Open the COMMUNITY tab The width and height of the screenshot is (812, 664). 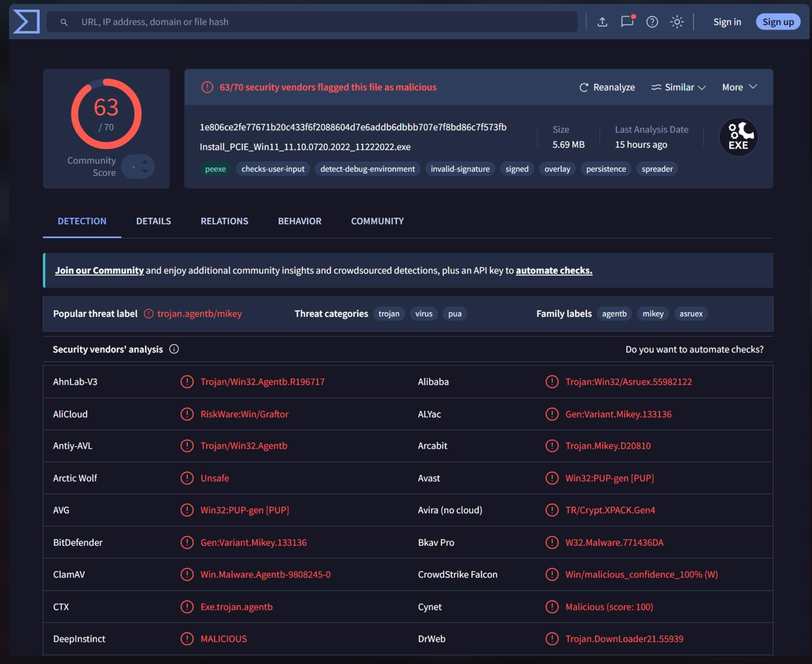click(x=378, y=221)
